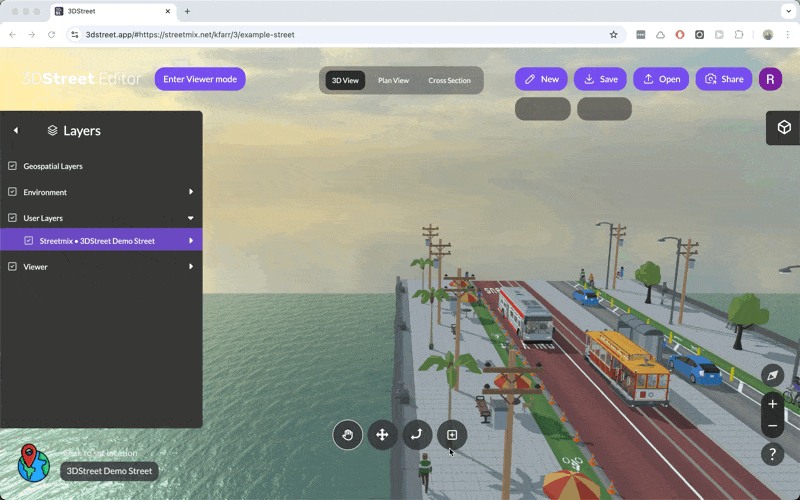
Task: Expand the Environment layer arrow
Action: 191,192
